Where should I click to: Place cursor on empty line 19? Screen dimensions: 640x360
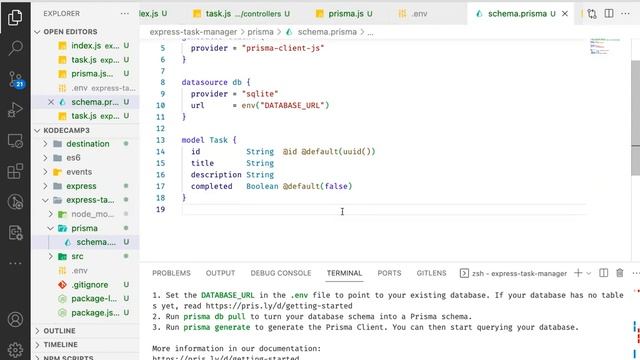pyautogui.click(x=384, y=209)
